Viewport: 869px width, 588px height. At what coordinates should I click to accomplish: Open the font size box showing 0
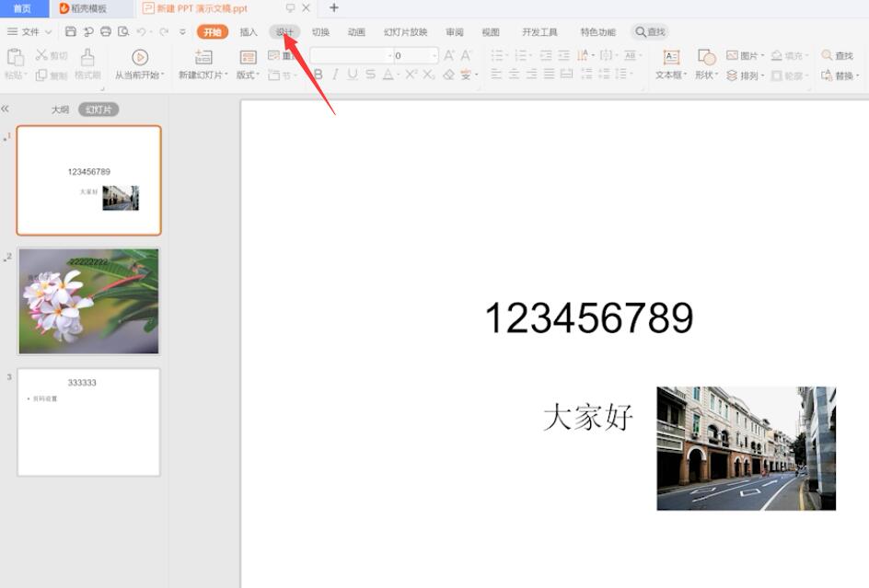416,55
